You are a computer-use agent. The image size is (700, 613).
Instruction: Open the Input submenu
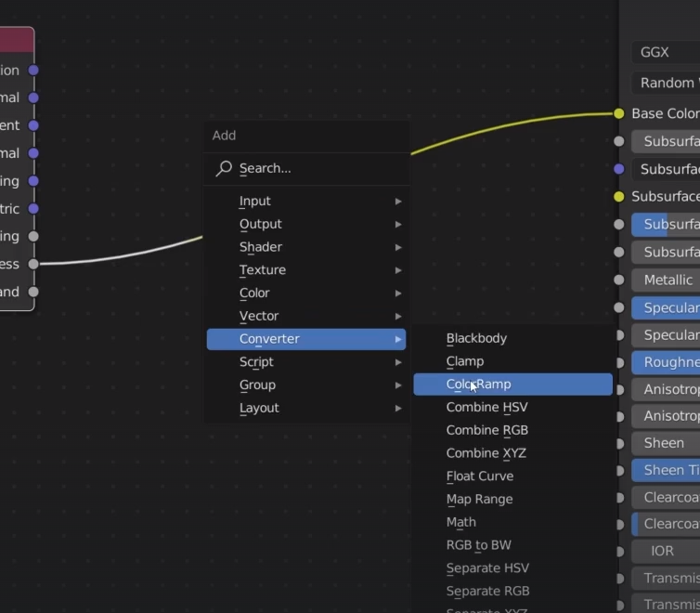coord(306,202)
